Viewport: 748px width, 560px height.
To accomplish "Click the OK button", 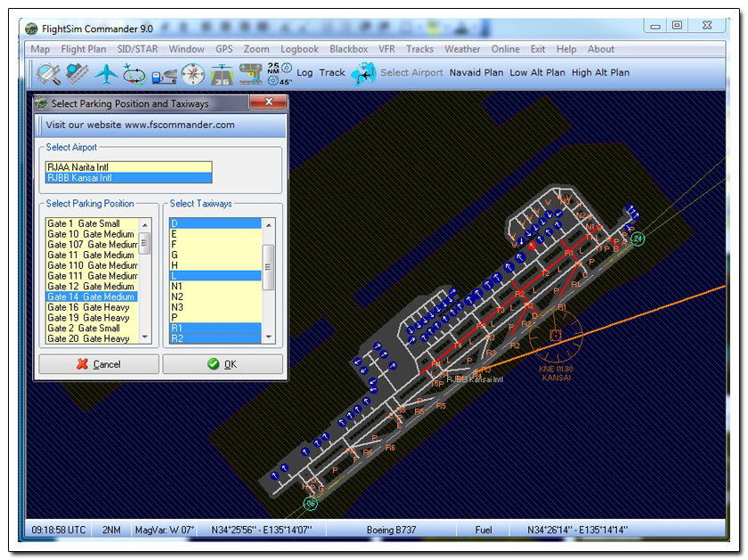I will click(223, 364).
